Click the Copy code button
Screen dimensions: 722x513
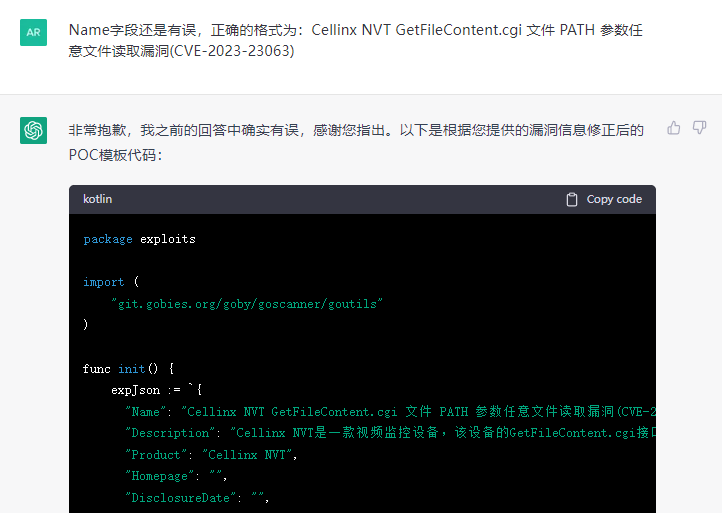pyautogui.click(x=604, y=199)
